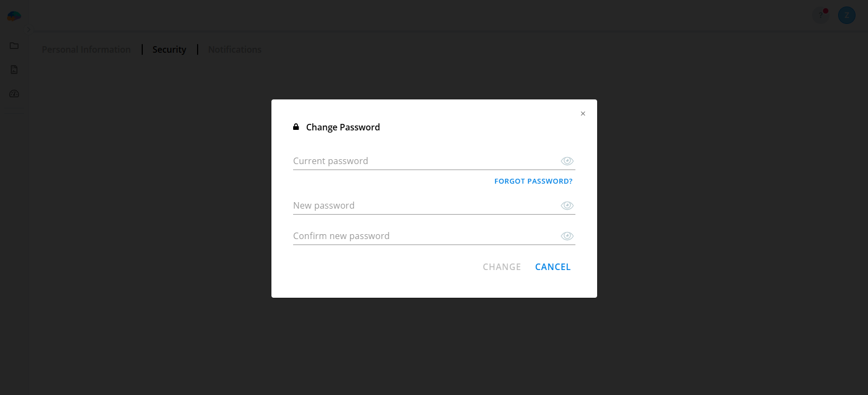Click the lock icon beside Change Password
The height and width of the screenshot is (395, 868).
296,127
